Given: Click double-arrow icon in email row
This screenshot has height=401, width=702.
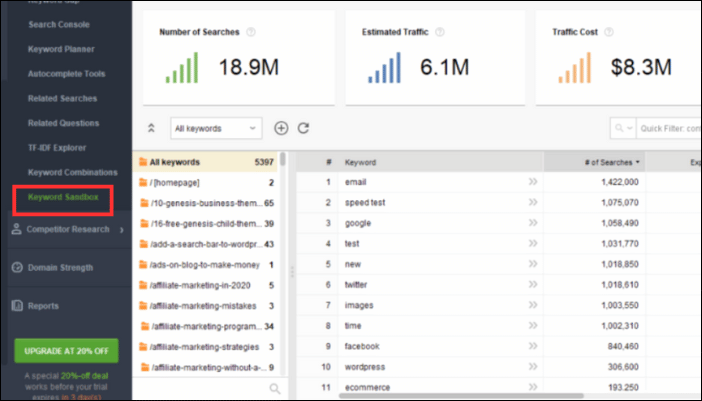Looking at the screenshot, I should click(532, 182).
